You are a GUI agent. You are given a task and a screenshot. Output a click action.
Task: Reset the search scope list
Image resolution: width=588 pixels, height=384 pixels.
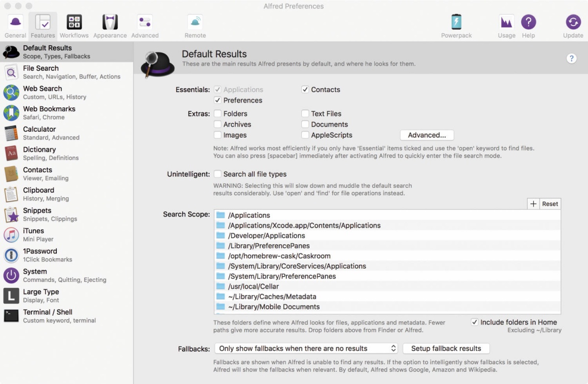[x=550, y=204]
